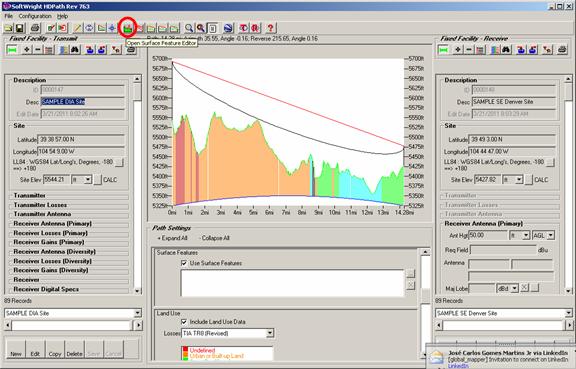This screenshot has height=369, width=576.
Task: Open the SAMPLE DIA Site record dropdown
Action: pos(137,313)
